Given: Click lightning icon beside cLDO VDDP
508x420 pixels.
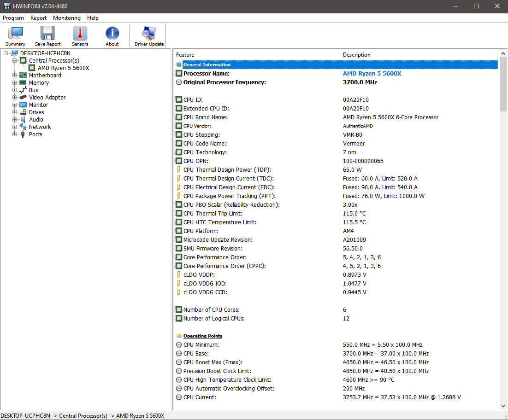Looking at the screenshot, I should coord(178,275).
